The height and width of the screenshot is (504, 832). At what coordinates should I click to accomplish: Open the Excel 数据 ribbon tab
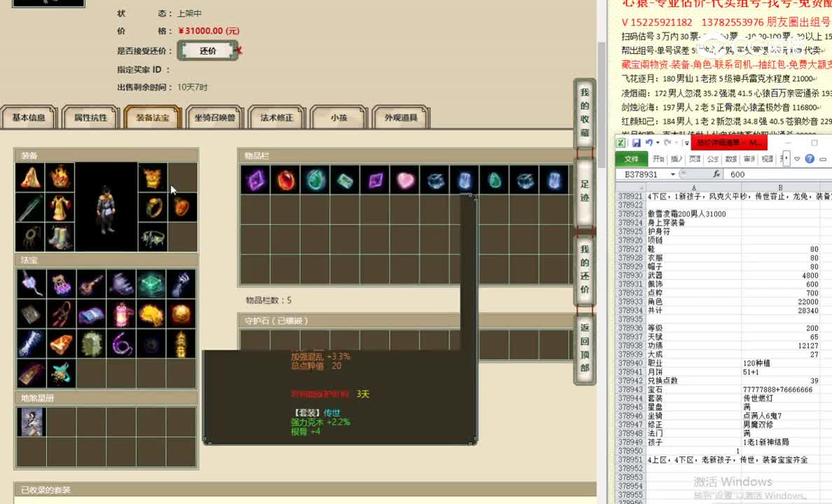pyautogui.click(x=731, y=159)
